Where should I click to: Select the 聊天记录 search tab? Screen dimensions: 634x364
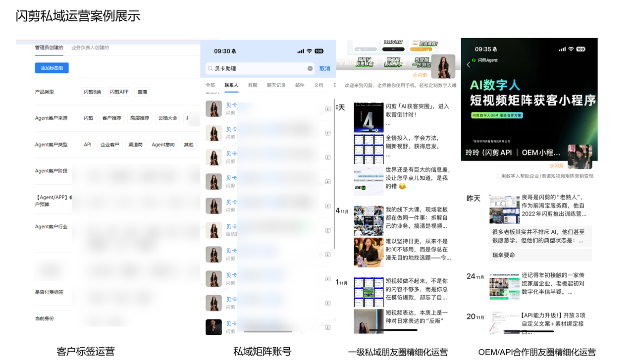[x=276, y=85]
